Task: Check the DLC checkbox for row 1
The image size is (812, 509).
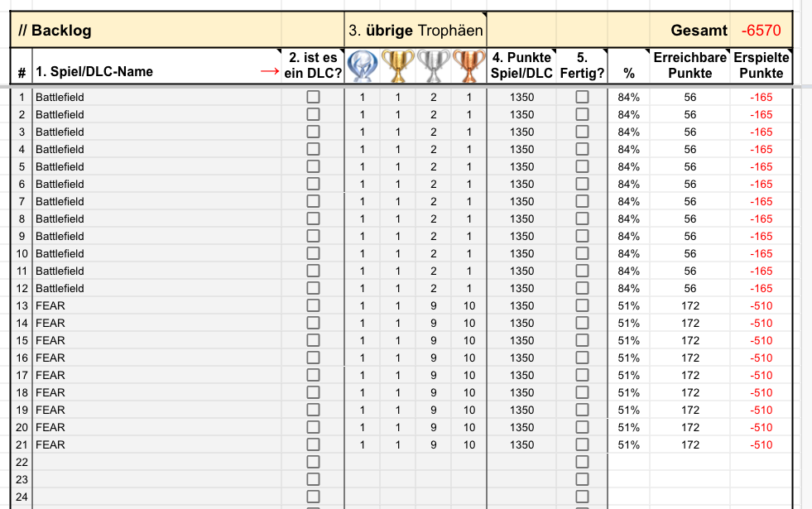Action: click(313, 97)
